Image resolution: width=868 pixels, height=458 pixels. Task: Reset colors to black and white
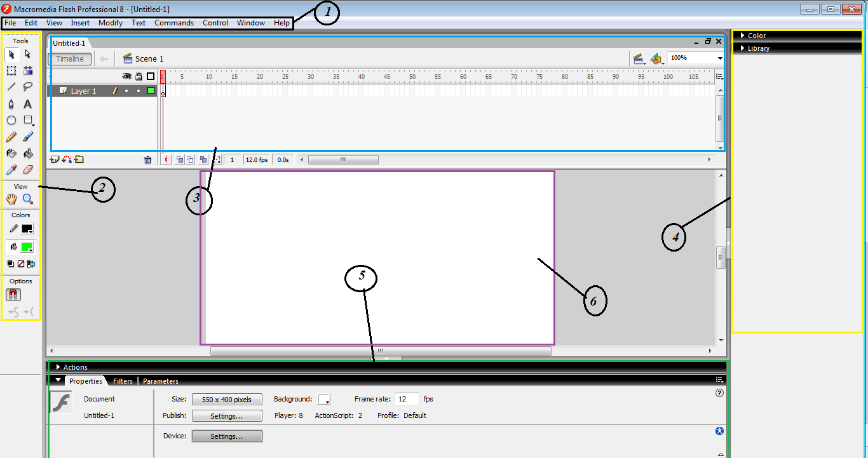pos(11,264)
